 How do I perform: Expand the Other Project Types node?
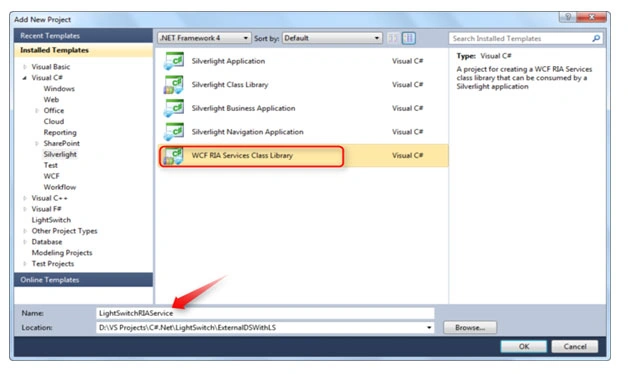point(25,231)
